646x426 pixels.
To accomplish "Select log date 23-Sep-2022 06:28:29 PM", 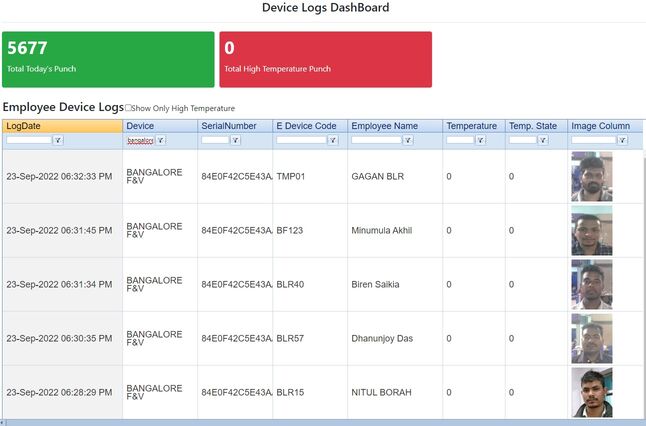I will tap(59, 392).
